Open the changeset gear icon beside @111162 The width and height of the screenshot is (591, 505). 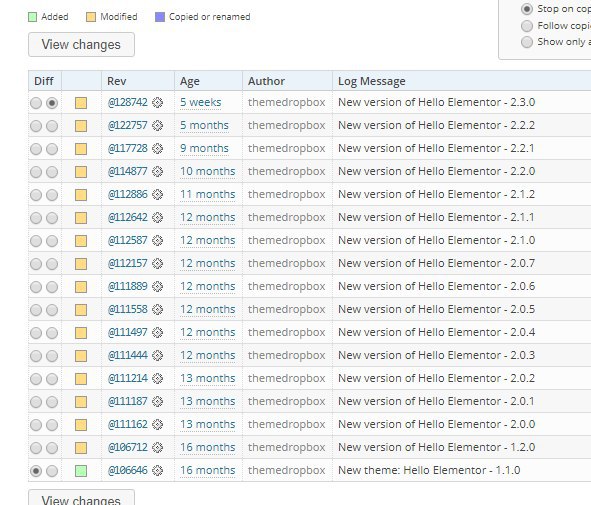pos(158,424)
